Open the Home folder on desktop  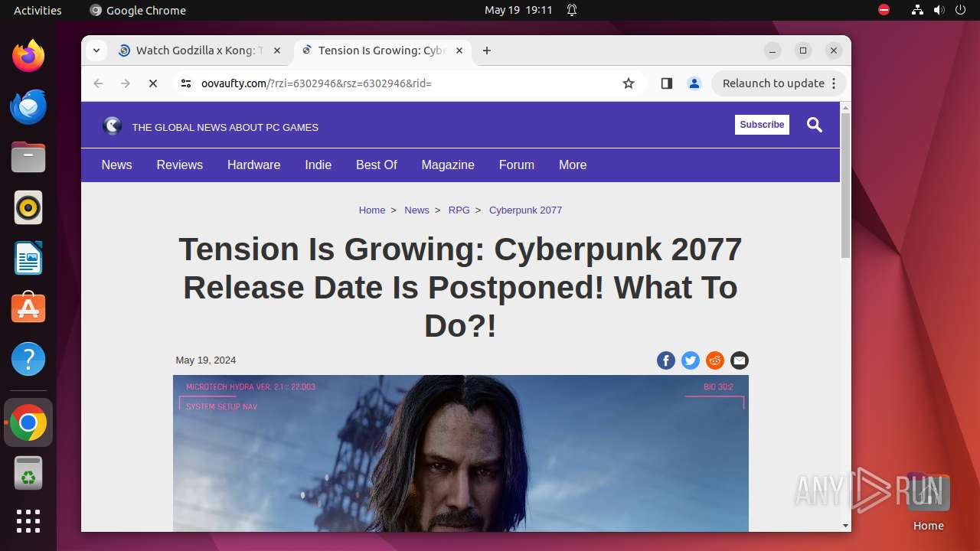pyautogui.click(x=928, y=502)
